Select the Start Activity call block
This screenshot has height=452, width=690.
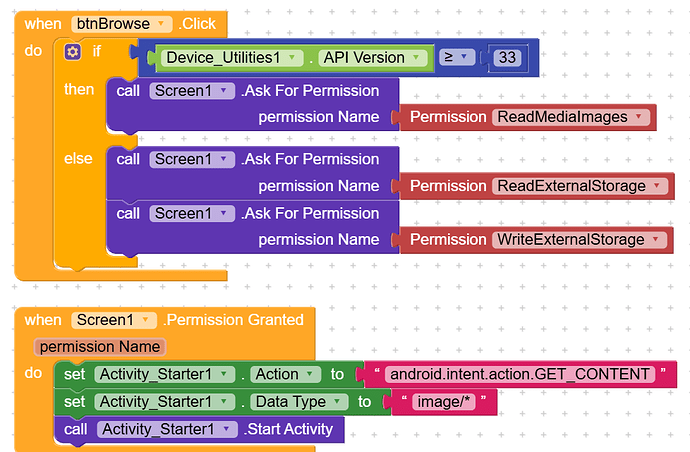(x=290, y=430)
